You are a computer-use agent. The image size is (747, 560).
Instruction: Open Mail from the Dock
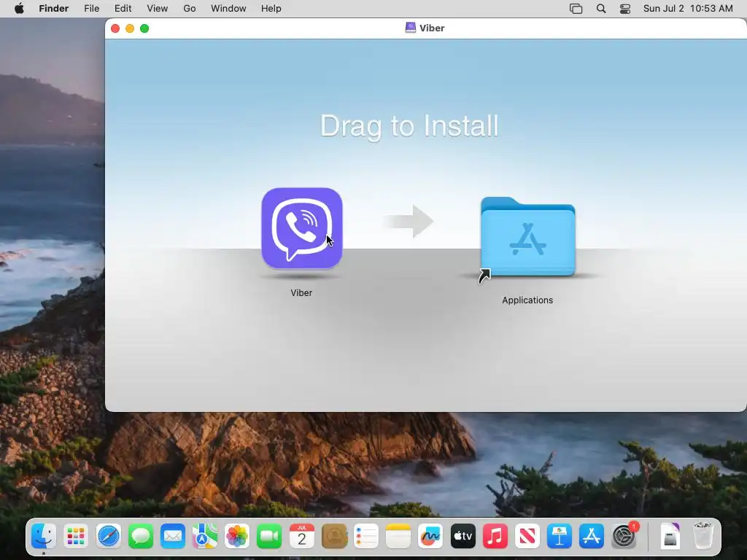[172, 537]
